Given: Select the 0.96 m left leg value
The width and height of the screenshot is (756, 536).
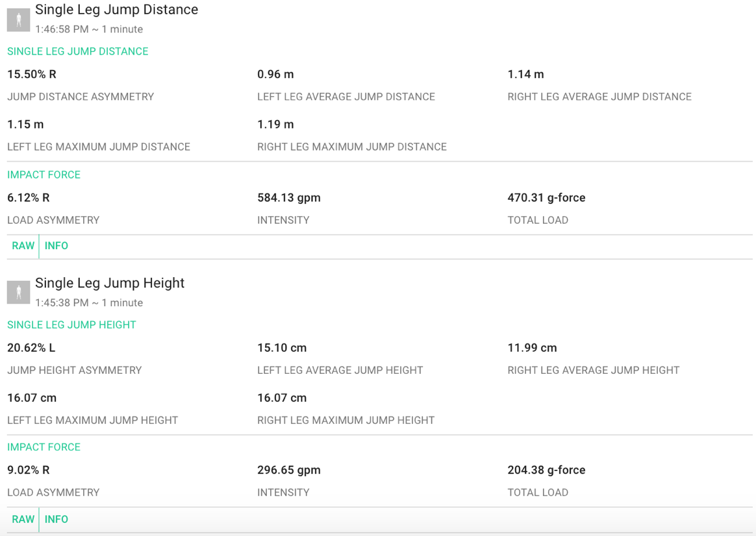Looking at the screenshot, I should (x=275, y=74).
